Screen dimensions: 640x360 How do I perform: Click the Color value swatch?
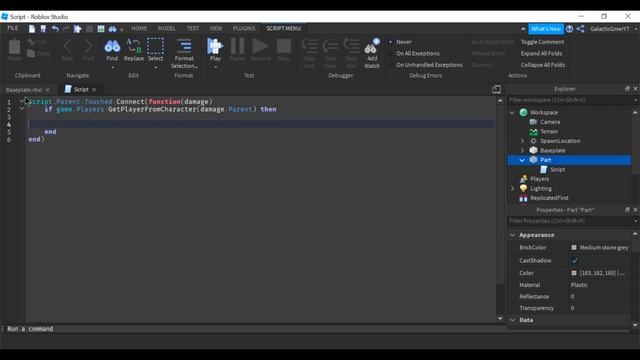[x=574, y=273]
